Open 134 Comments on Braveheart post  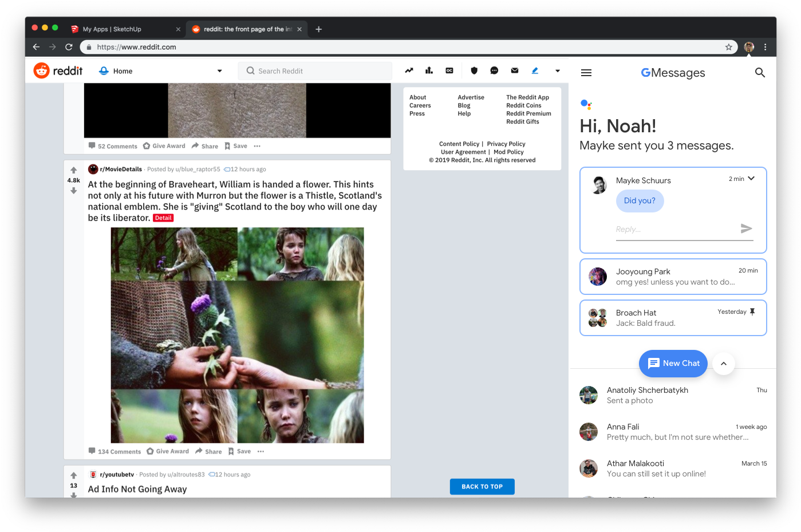tap(115, 451)
